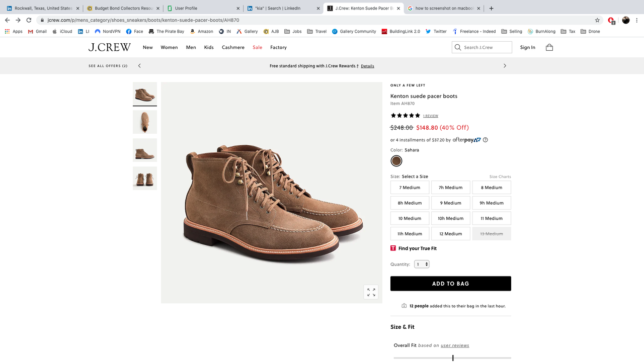644x362 pixels.
Task: Open the Tax bookmark folder
Action: [568, 31]
